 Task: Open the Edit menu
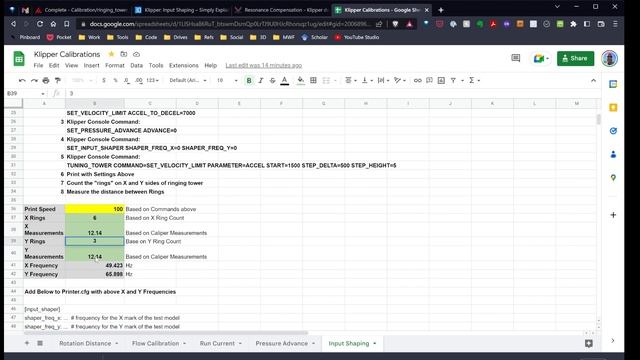(x=54, y=65)
